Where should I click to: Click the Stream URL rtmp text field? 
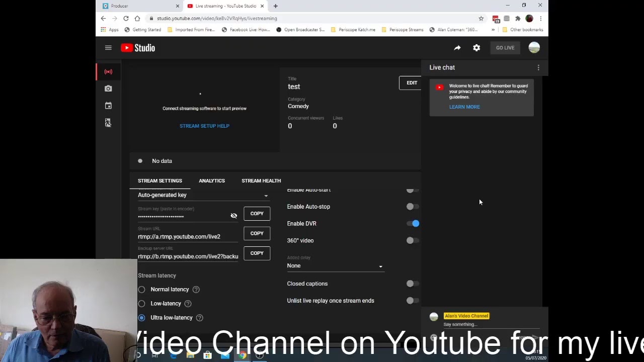point(188,237)
